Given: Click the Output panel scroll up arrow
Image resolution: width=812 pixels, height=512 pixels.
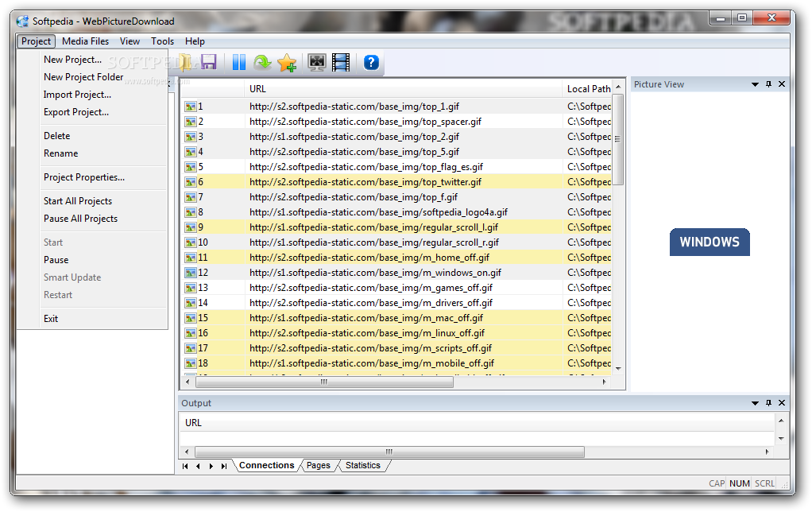Looking at the screenshot, I should (x=781, y=421).
